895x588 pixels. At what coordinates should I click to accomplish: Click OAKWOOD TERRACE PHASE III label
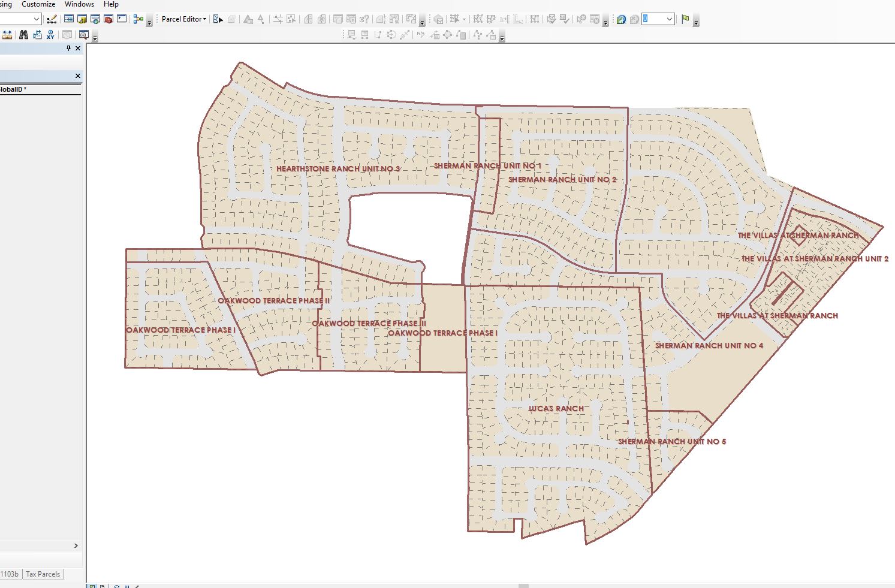[369, 324]
